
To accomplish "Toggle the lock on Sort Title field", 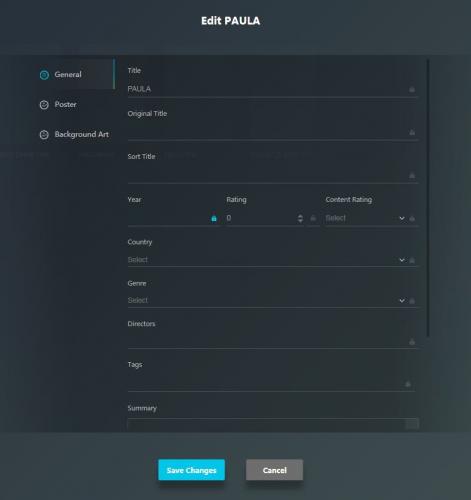I will coord(412,175).
